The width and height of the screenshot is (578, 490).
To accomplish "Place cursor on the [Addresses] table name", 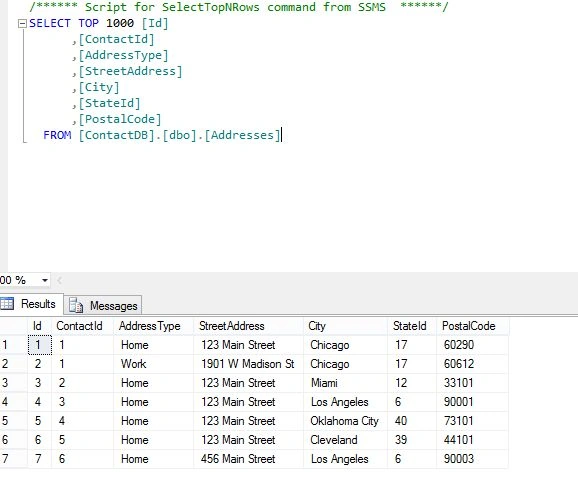I will click(x=243, y=135).
